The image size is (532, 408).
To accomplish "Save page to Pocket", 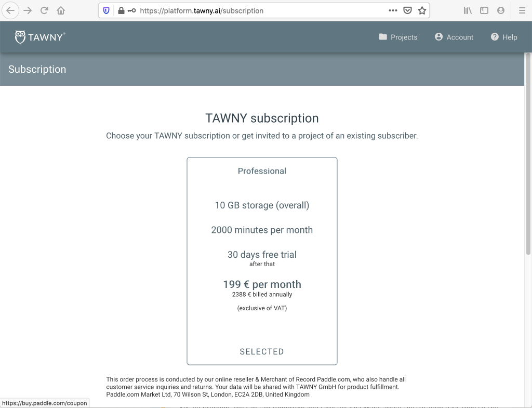I will [407, 10].
